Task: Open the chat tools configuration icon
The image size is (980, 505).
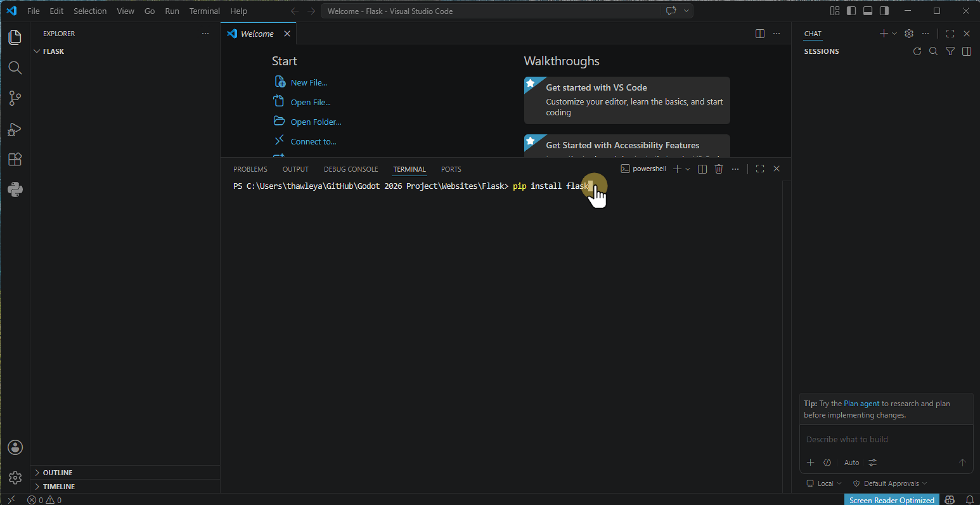Action: pos(873,463)
